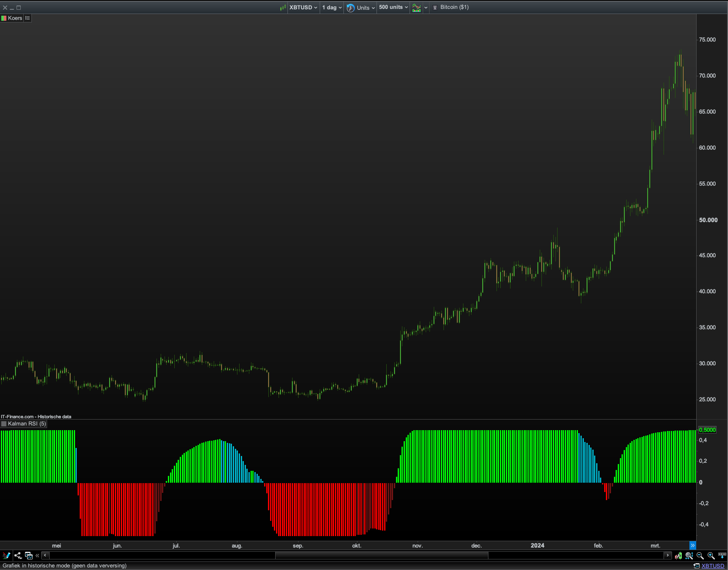The height and width of the screenshot is (570, 728).
Task: Click the share chart icon
Action: click(18, 556)
